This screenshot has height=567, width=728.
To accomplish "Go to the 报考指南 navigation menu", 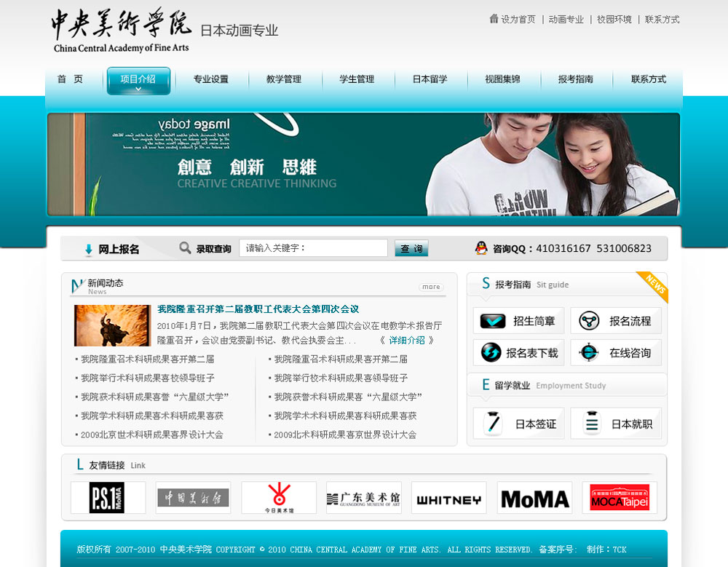I will point(575,79).
